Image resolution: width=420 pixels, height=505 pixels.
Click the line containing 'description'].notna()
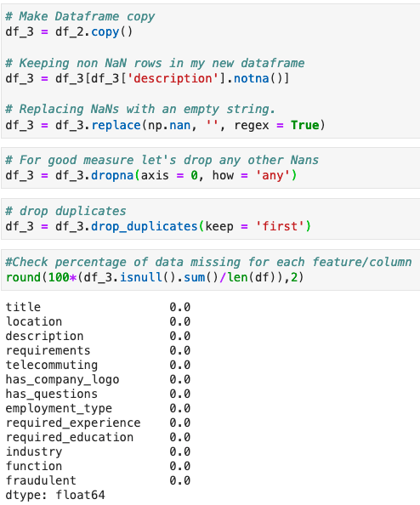148,78
